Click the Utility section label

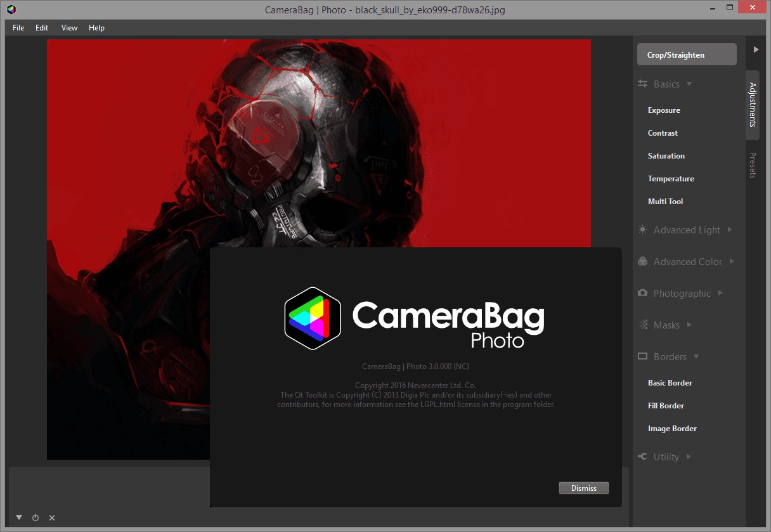click(666, 457)
